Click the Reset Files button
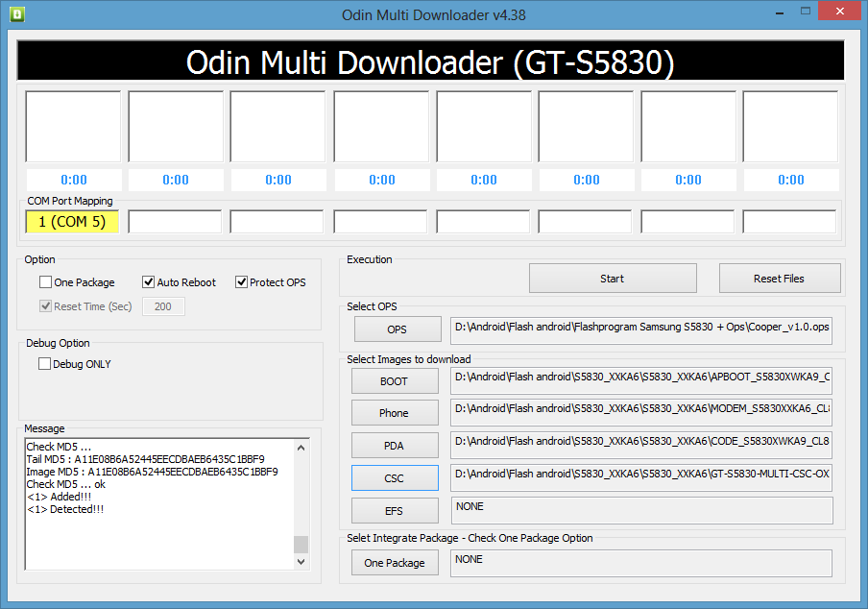 click(779, 279)
